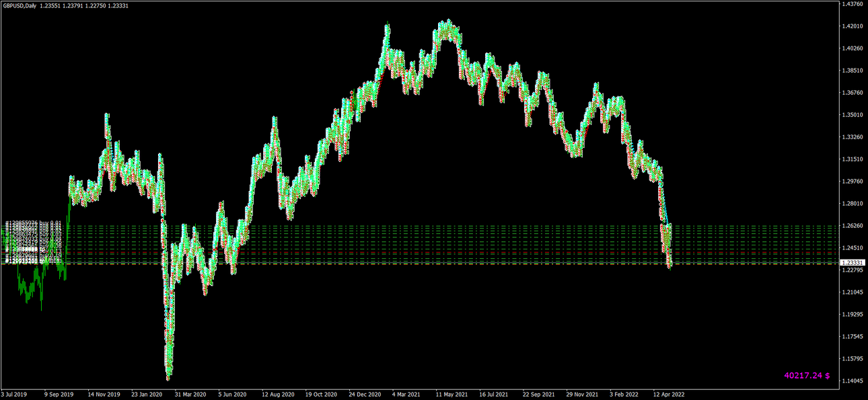Click the 1.15795 price axis label
Image resolution: width=868 pixels, height=400 pixels.
853,359
